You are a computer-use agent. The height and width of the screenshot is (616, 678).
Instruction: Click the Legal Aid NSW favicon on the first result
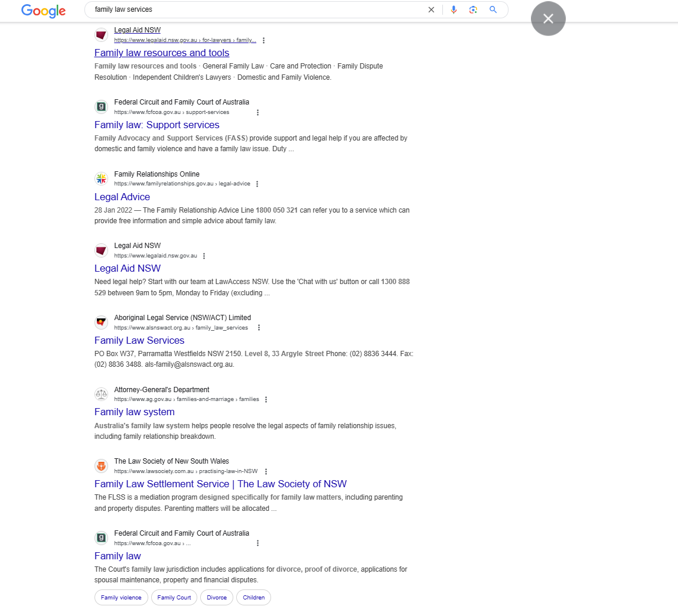[101, 35]
